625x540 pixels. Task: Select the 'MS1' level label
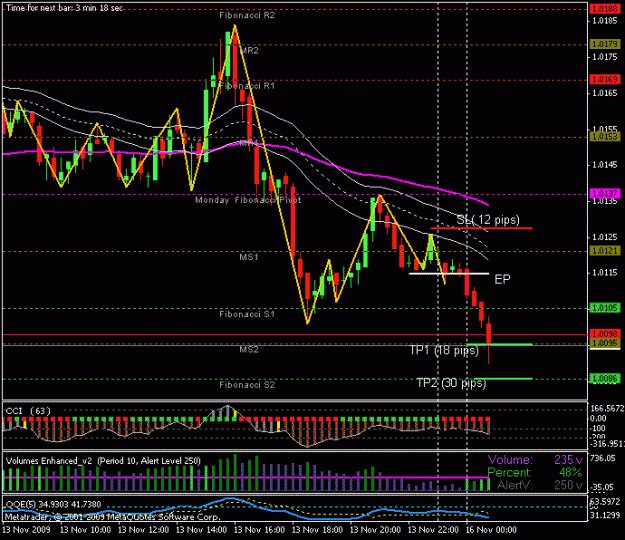(249, 257)
